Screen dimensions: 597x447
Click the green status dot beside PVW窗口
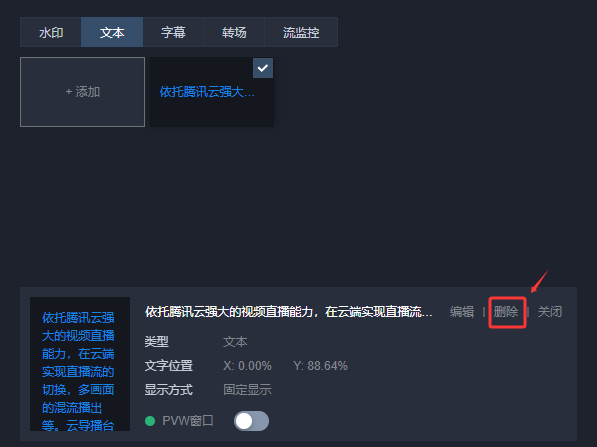tap(150, 421)
